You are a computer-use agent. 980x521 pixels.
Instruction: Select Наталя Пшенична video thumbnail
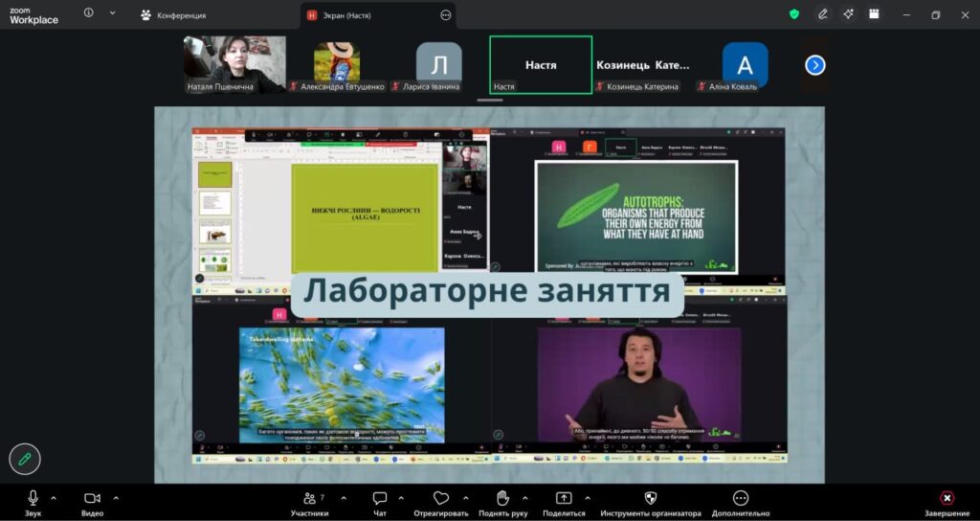coord(235,64)
